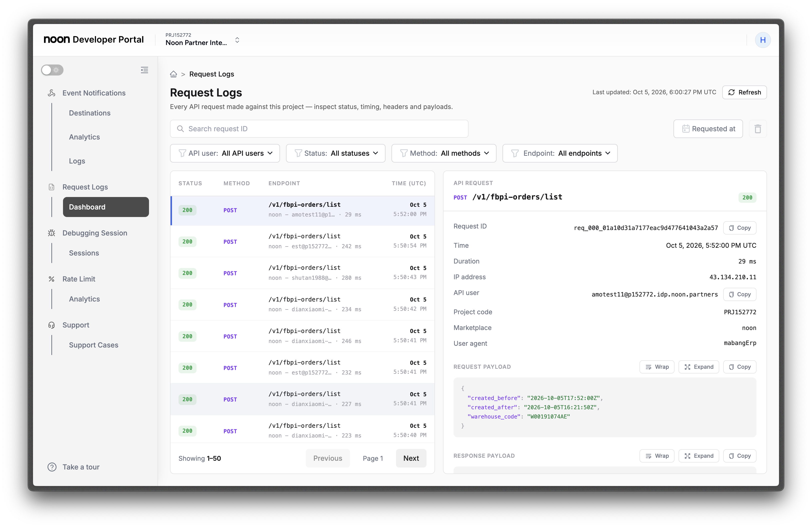812x528 pixels.
Task: Select the Dashboard sidebar item
Action: pos(106,207)
